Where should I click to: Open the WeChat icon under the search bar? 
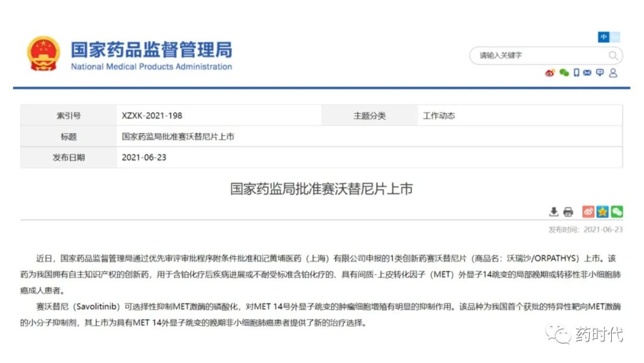[563, 73]
